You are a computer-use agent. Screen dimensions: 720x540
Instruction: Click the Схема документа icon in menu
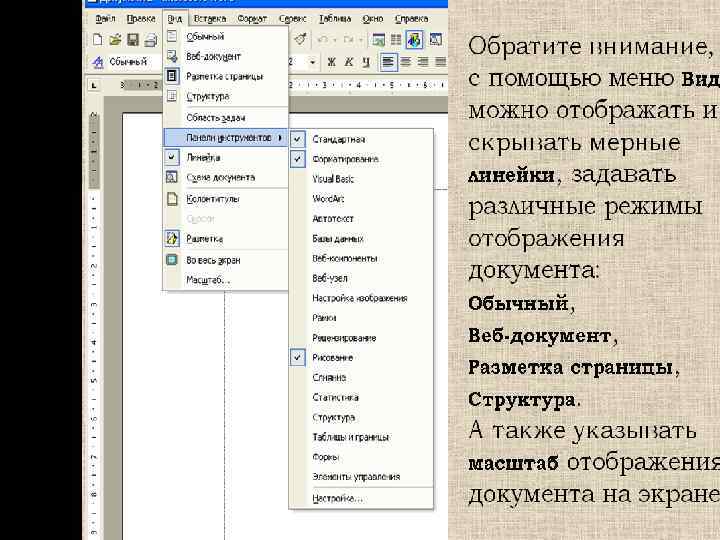(172, 177)
